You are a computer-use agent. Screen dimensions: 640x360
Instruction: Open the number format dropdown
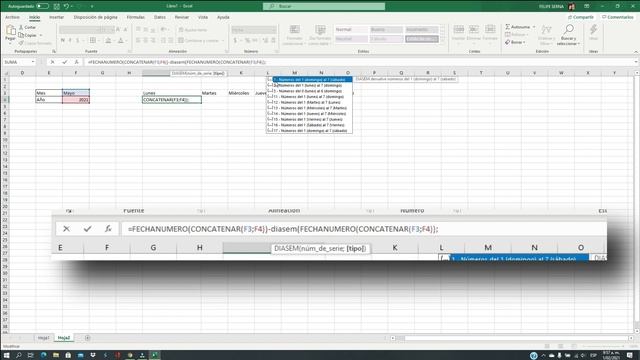[x=274, y=30]
